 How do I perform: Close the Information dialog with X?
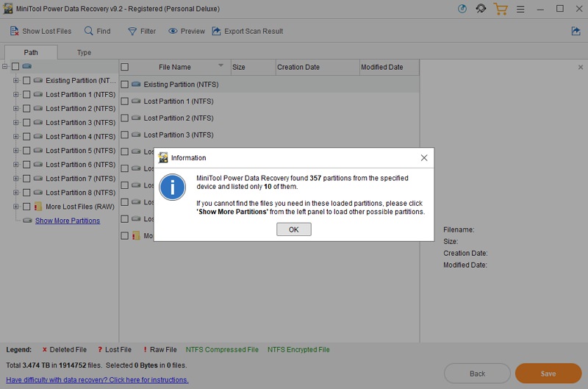pyautogui.click(x=424, y=158)
